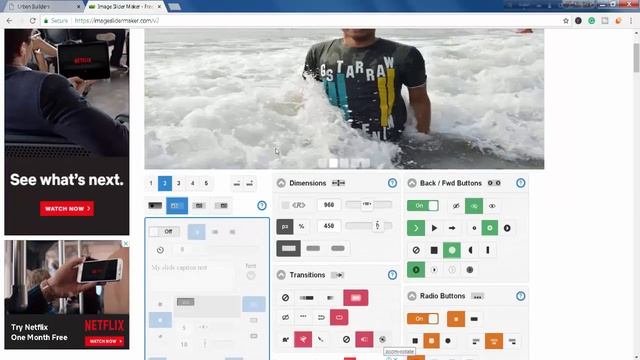640x360 pixels.
Task: Select the % unit button
Action: coord(301,227)
